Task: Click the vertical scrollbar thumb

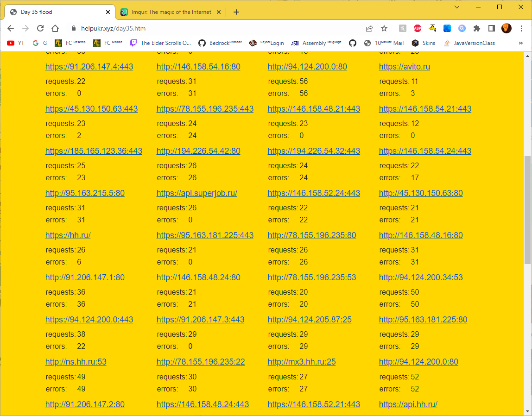Action: [527, 209]
